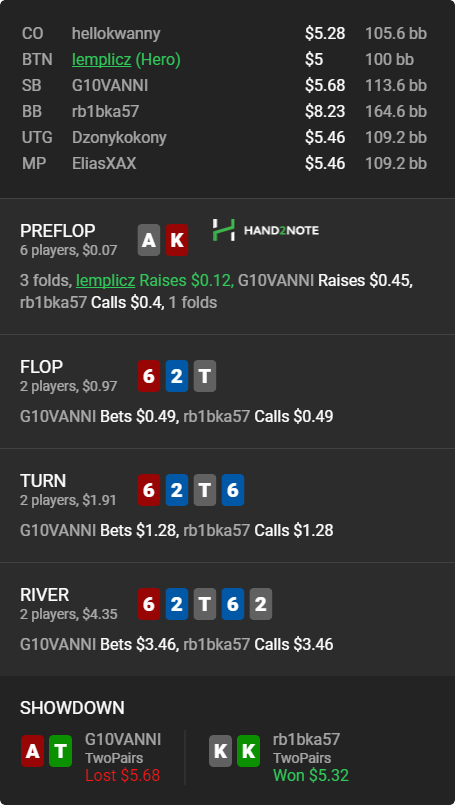Click the blue 6 turn card
455x805 pixels.
pyautogui.click(x=233, y=490)
